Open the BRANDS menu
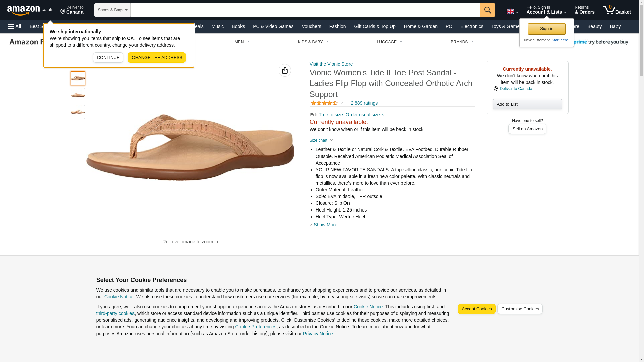 (x=462, y=42)
